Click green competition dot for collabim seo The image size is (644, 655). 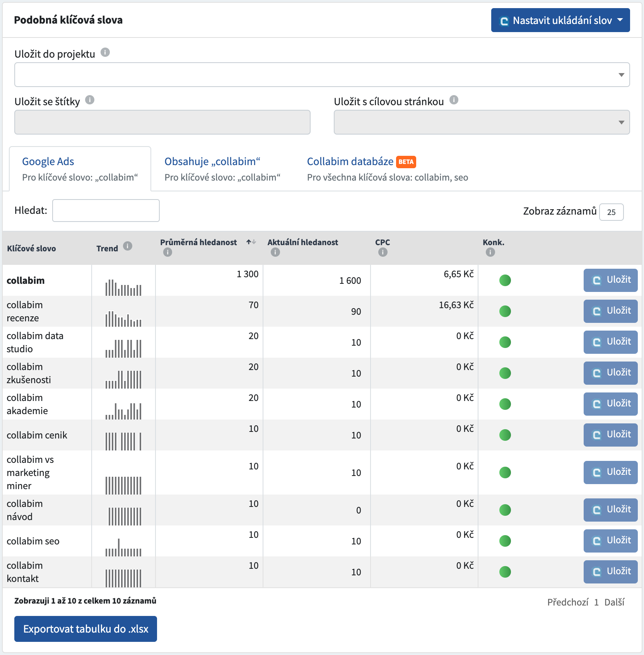pos(505,541)
